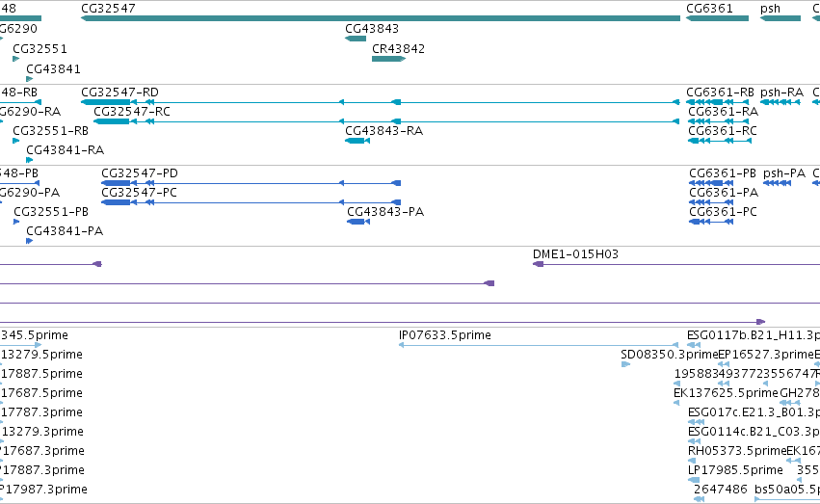
Task: Select protein CG6361-PA
Action: click(x=711, y=202)
